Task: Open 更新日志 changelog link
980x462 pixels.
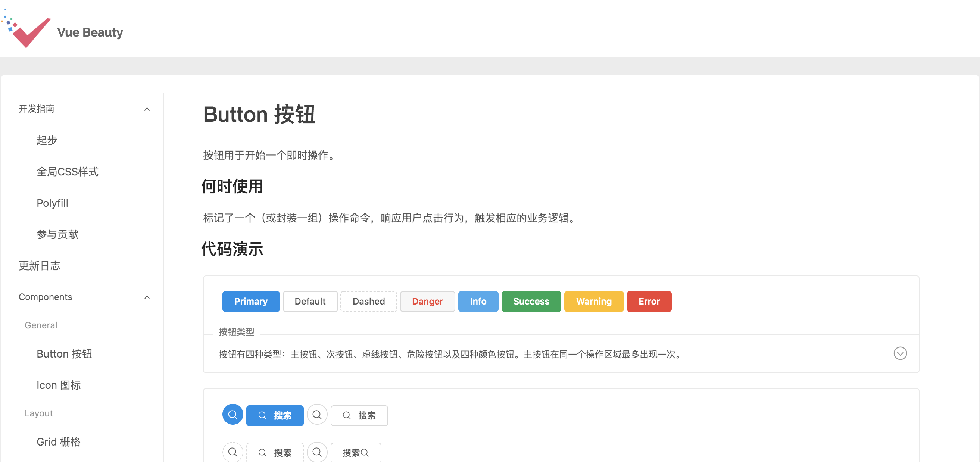Action: [x=40, y=266]
